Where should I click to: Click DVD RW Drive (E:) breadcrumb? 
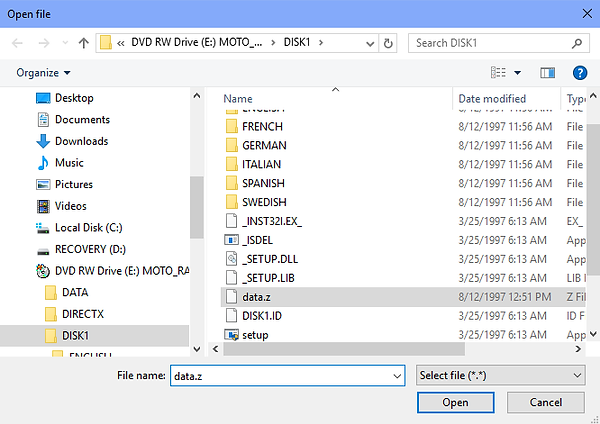click(x=197, y=42)
